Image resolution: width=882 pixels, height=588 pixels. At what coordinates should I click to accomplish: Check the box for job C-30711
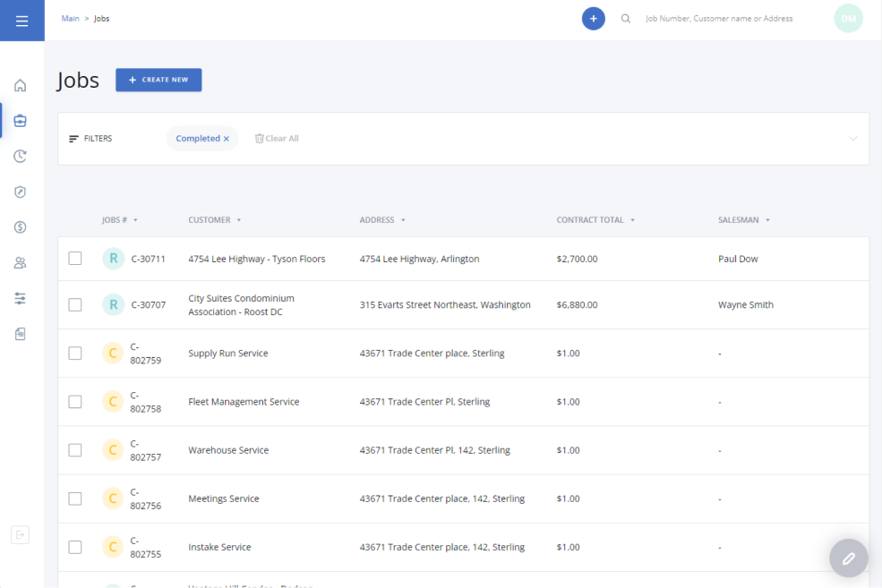[75, 259]
